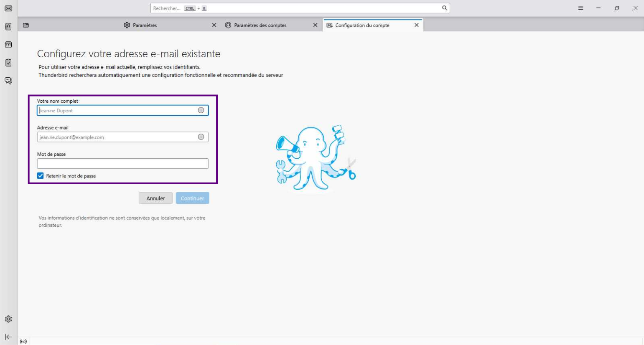Close the Paramètres tab
The image size is (644, 345).
point(214,25)
